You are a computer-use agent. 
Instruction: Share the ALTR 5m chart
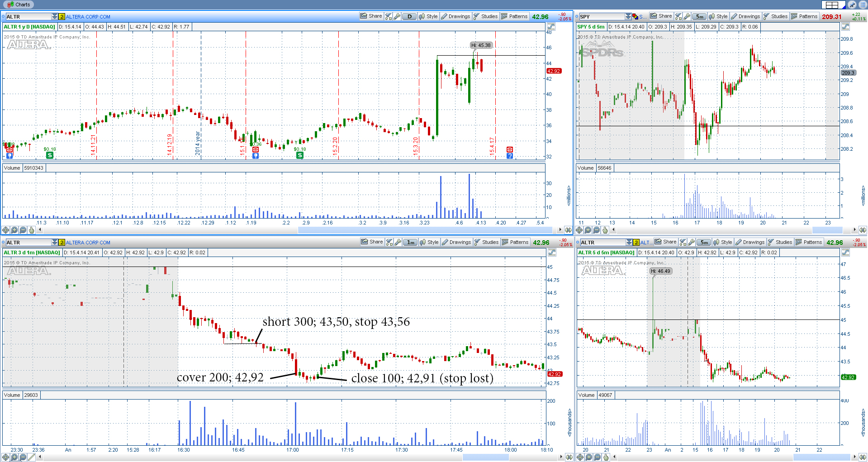point(665,242)
